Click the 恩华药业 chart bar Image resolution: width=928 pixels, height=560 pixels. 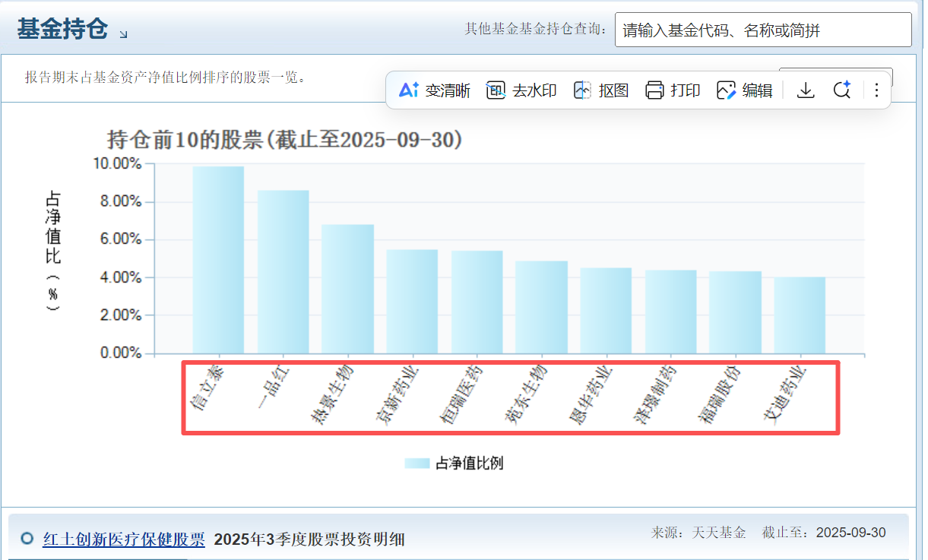click(x=607, y=311)
